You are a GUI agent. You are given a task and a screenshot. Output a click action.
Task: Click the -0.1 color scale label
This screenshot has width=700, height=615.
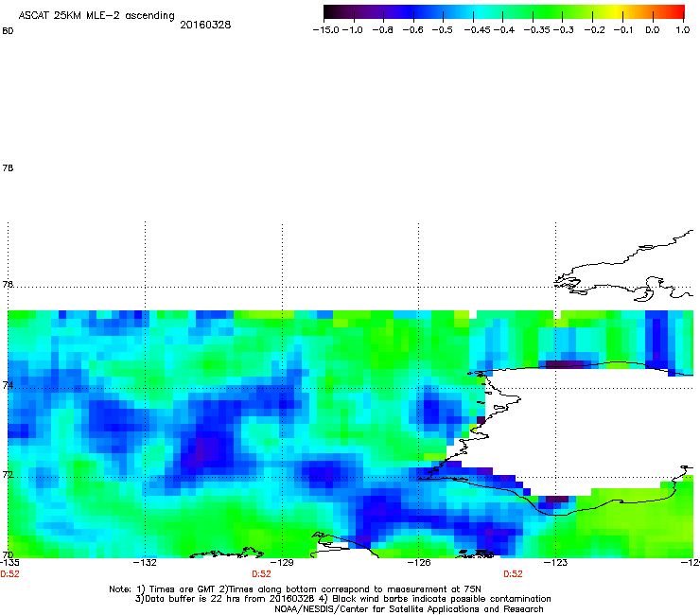[623, 30]
